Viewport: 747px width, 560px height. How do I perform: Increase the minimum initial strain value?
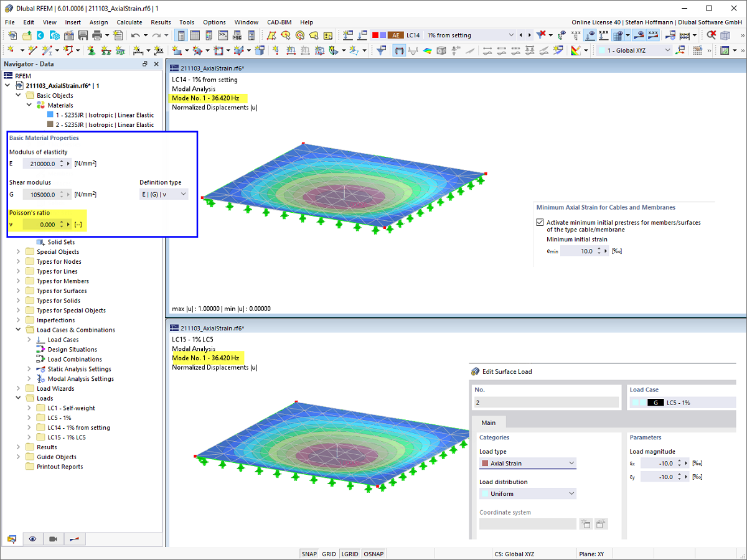(599, 249)
